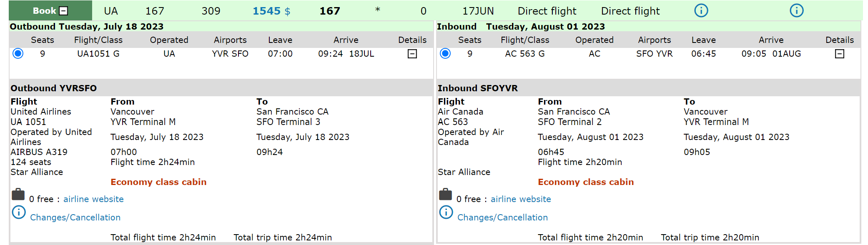Select the UA1051 outbound flight radio button
Viewport: 868px width, 245px height.
point(18,53)
